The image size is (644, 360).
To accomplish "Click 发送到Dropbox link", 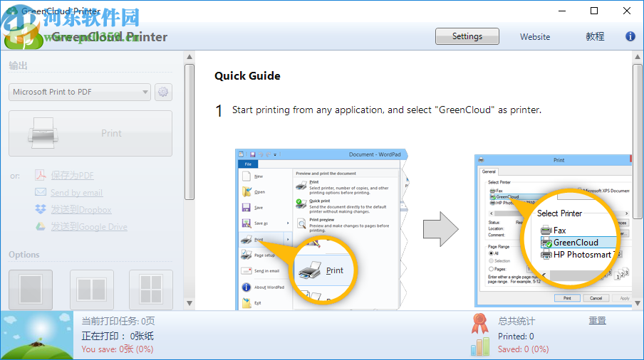I will [81, 209].
